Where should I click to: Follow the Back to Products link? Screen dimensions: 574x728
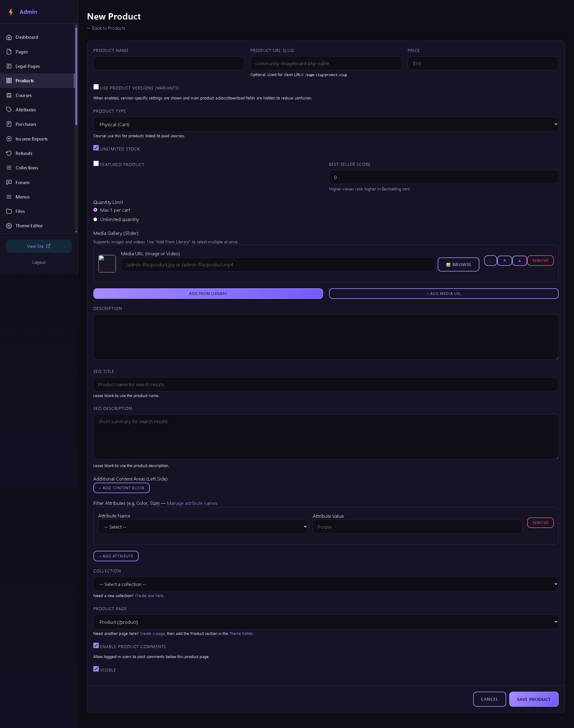tap(106, 28)
